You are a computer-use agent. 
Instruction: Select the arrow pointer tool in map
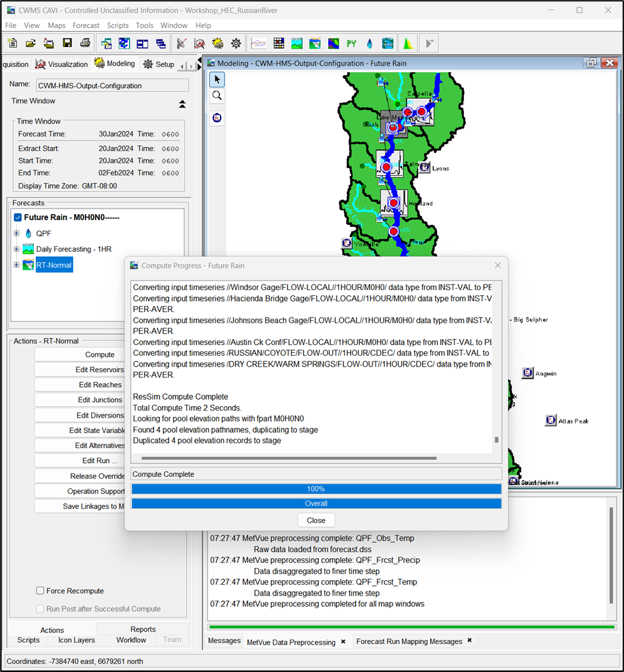[x=217, y=79]
